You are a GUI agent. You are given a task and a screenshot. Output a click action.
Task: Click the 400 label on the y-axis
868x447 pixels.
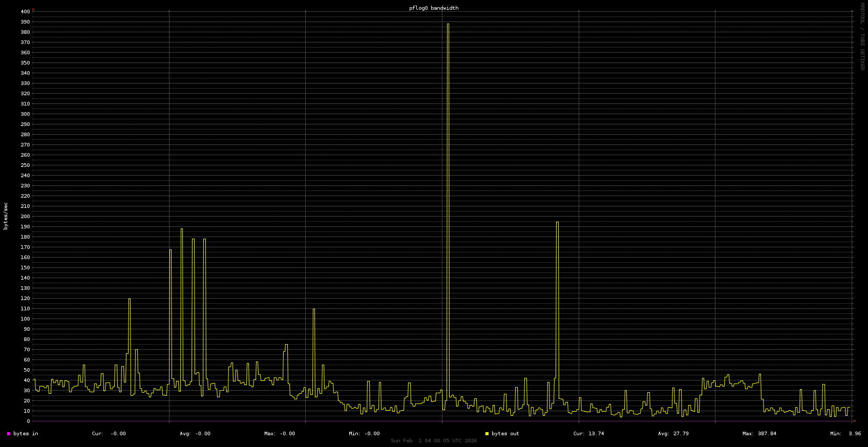(25, 12)
